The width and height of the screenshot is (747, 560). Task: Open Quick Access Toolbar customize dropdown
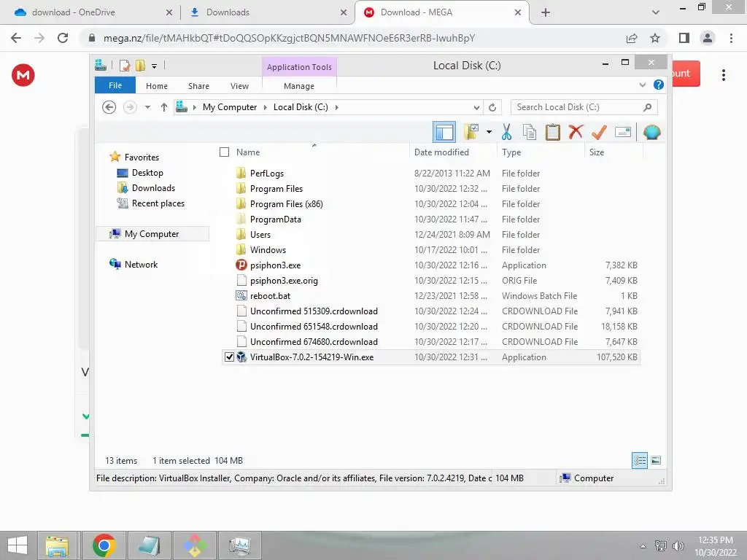pyautogui.click(x=154, y=66)
